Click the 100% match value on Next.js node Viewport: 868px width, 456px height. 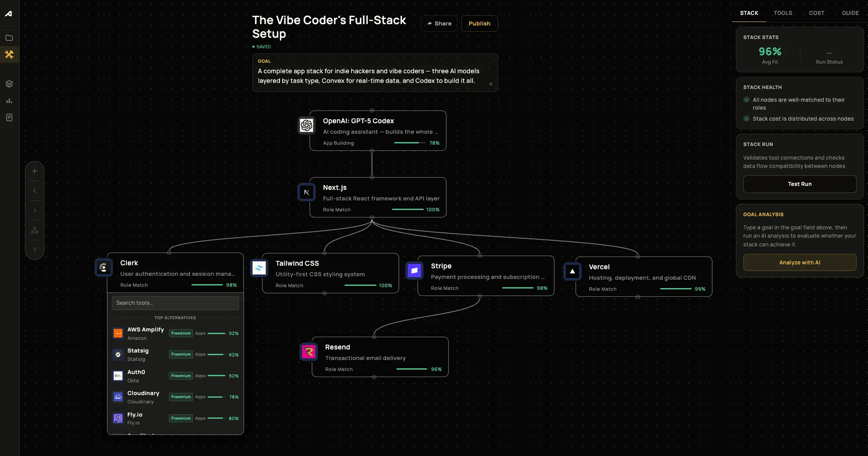(433, 210)
